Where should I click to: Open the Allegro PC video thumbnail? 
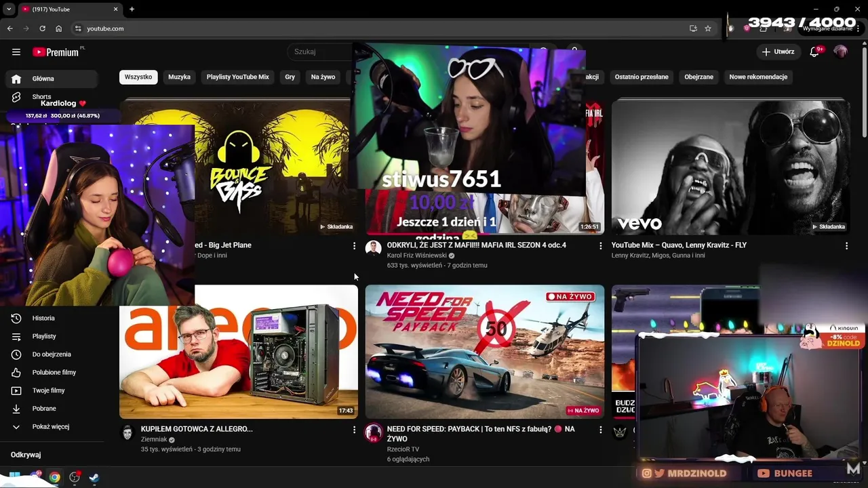click(239, 352)
